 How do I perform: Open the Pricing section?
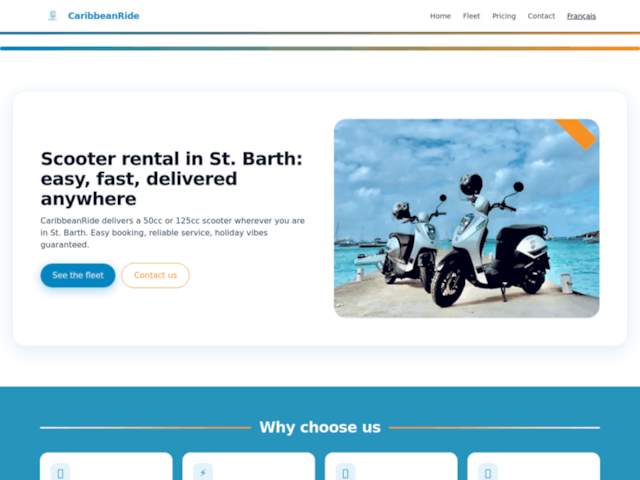(x=504, y=16)
